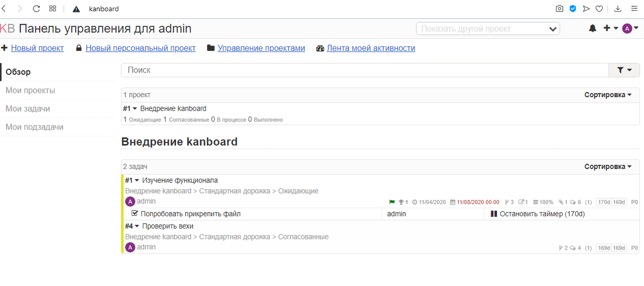644x286 pixels.
Task: Open the browser easy setup sliders icon
Action: [x=634, y=9]
